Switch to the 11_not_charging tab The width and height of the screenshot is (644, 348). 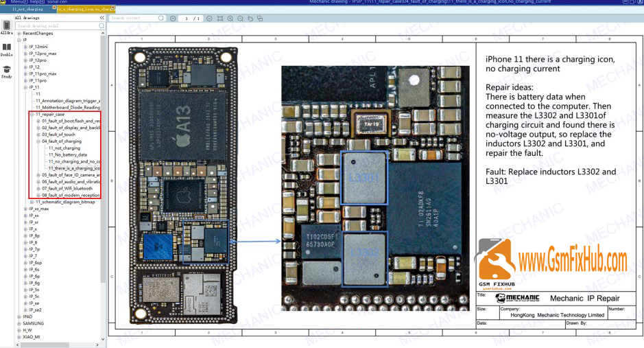click(x=28, y=9)
